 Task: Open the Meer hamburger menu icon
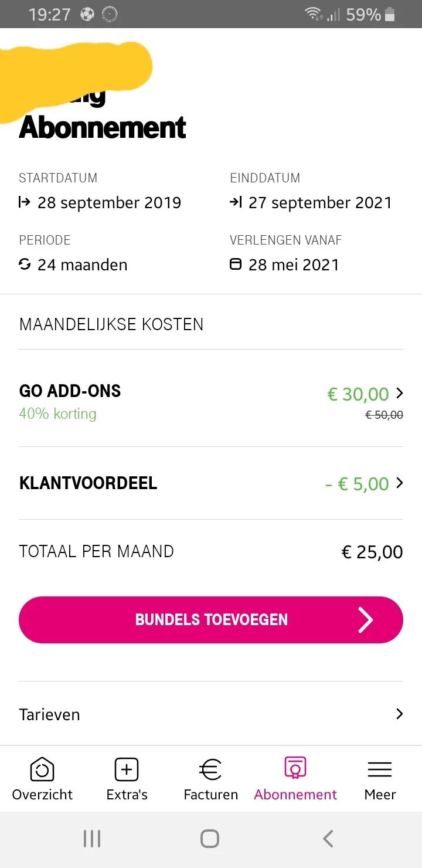click(x=380, y=769)
